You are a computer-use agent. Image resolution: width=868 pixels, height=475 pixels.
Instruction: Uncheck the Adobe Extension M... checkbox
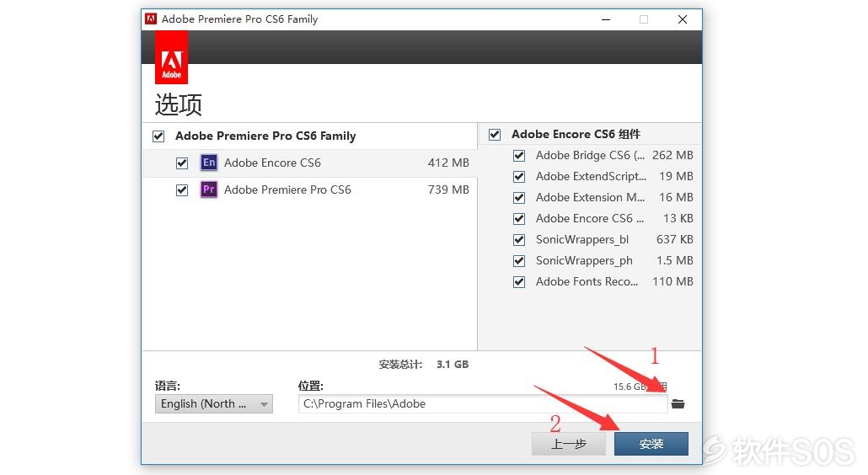tap(519, 197)
